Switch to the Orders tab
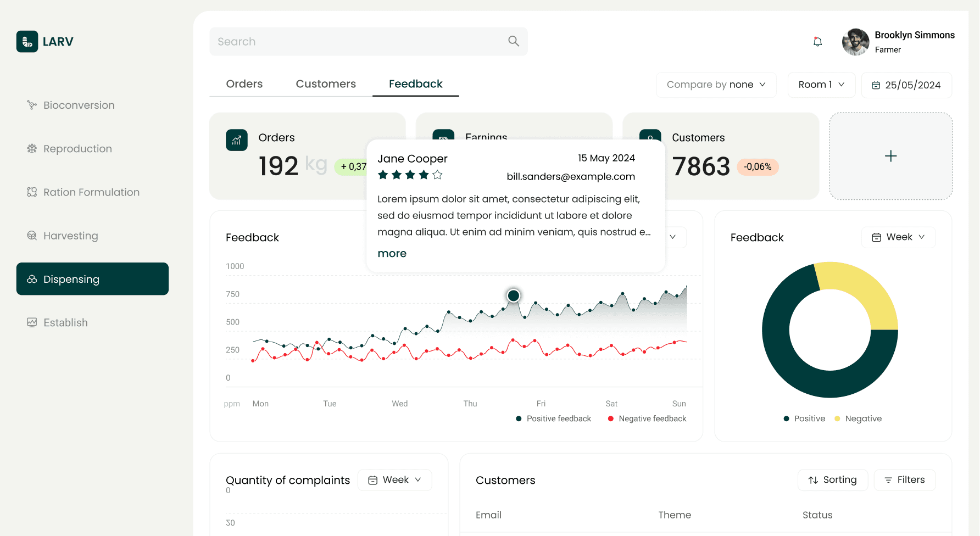980x536 pixels. coord(244,84)
